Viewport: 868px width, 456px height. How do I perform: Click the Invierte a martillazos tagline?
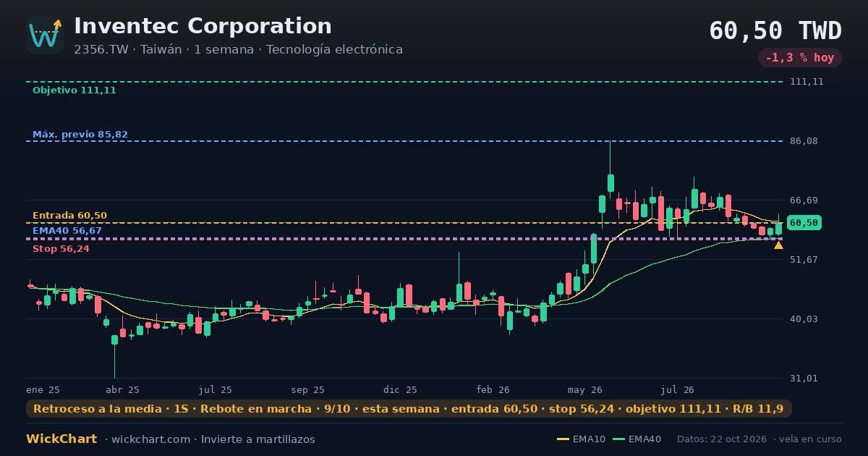(x=258, y=439)
